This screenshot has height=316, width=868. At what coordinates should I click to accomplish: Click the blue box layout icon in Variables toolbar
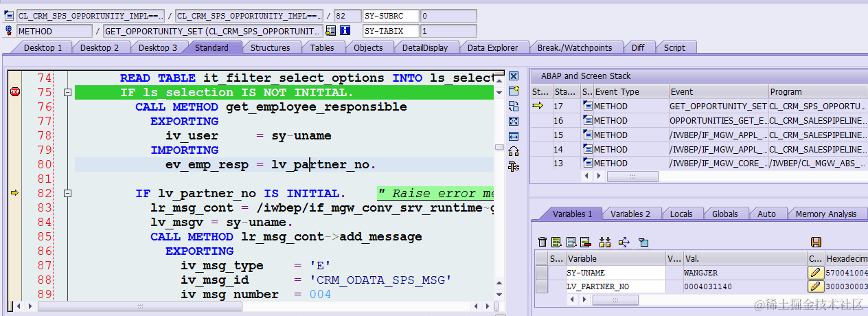tap(643, 242)
